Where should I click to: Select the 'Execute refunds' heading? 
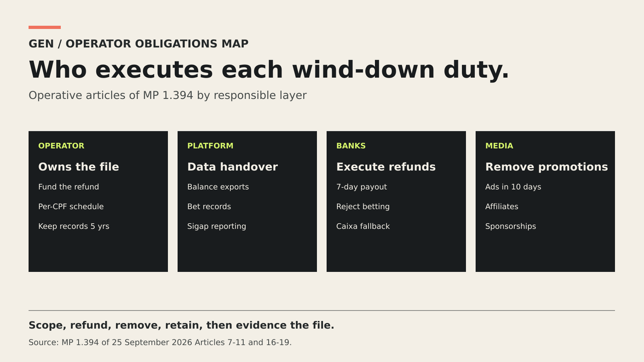coord(386,167)
